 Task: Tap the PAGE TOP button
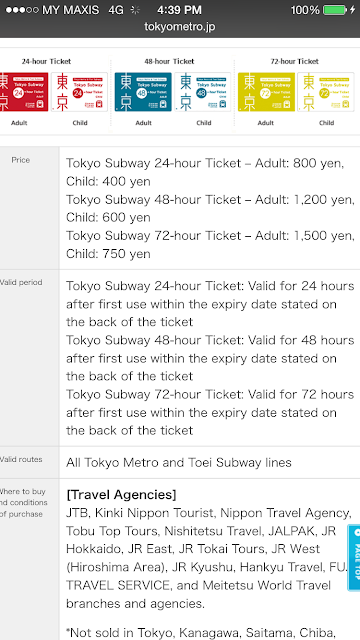click(354, 558)
